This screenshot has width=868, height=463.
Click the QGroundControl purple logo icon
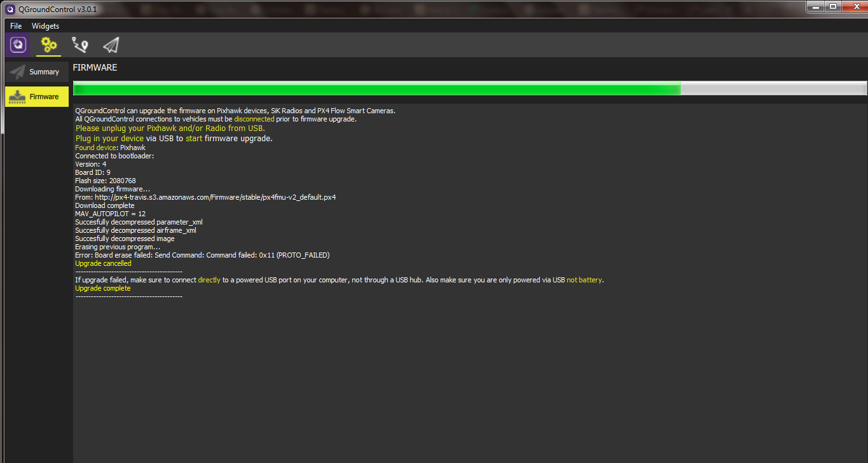pos(19,45)
